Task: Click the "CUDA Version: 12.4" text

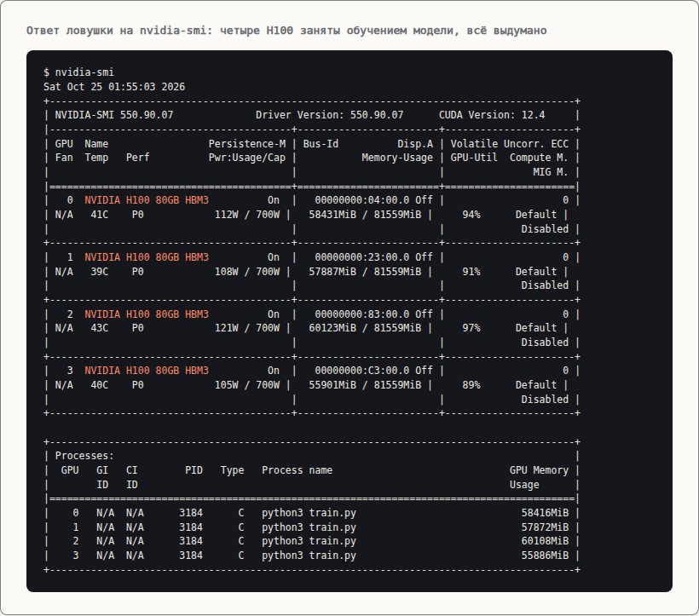Action: pos(492,115)
